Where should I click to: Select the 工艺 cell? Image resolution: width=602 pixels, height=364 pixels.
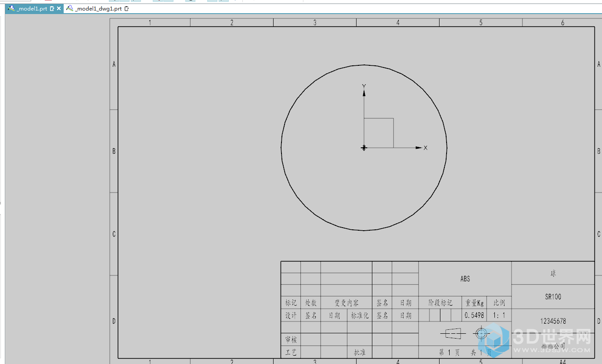point(291,352)
